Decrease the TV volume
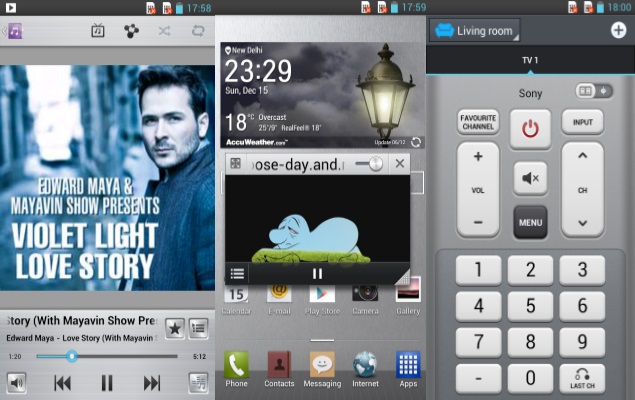Viewport: 635px width, 400px height. [x=478, y=222]
